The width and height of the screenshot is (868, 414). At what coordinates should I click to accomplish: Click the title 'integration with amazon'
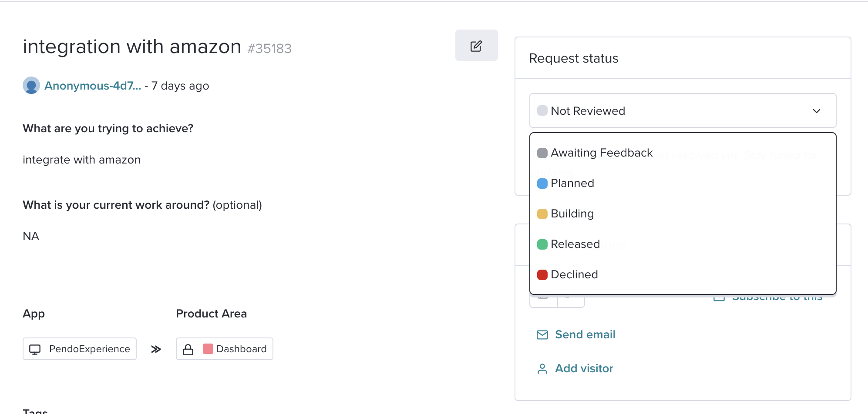coord(132,47)
